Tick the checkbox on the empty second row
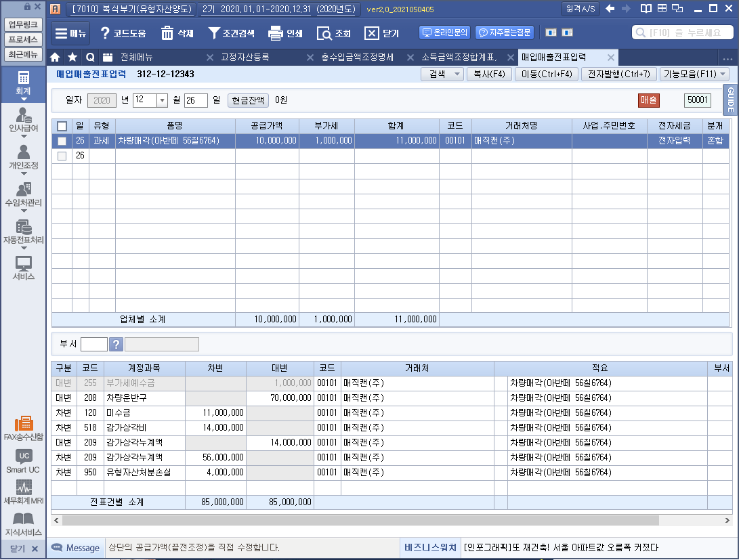Screen dimensions: 739x560 pyautogui.click(x=62, y=156)
